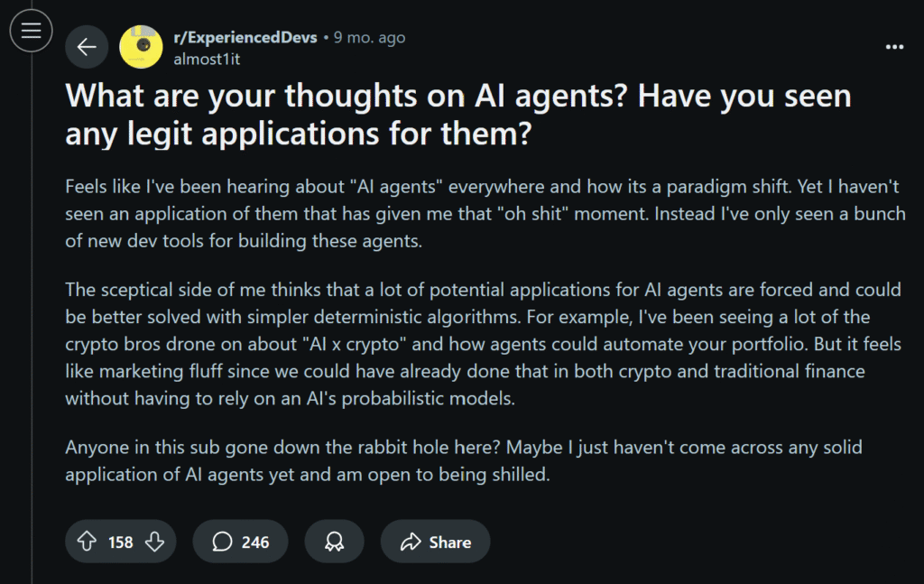Open the post overflow menu

tap(894, 46)
